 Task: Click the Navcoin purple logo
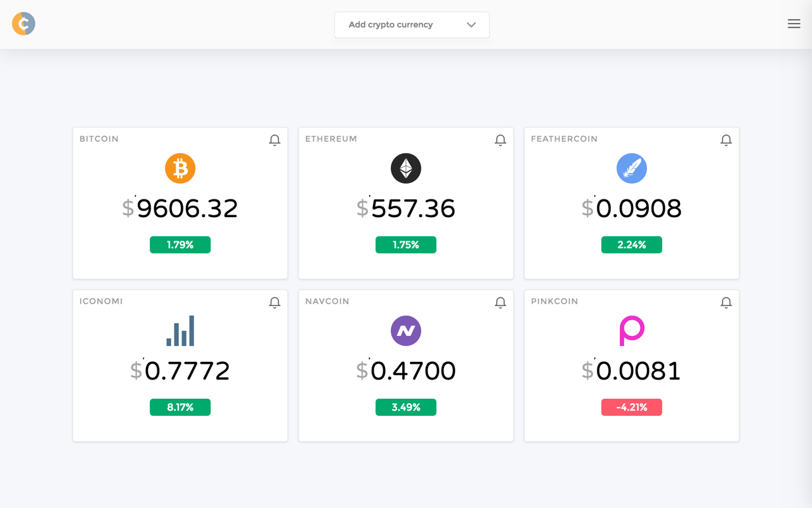tap(406, 331)
